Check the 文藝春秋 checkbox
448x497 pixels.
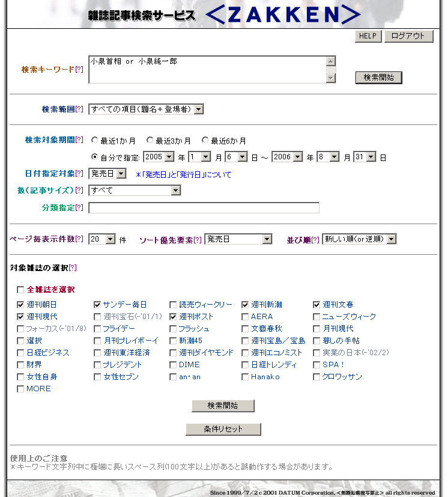click(x=245, y=329)
